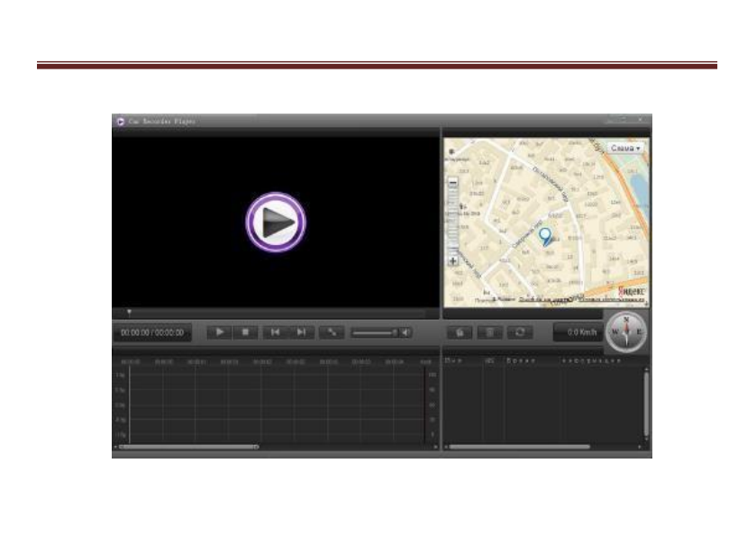
Task: Open the Схема map type dropdown
Action: (x=625, y=149)
